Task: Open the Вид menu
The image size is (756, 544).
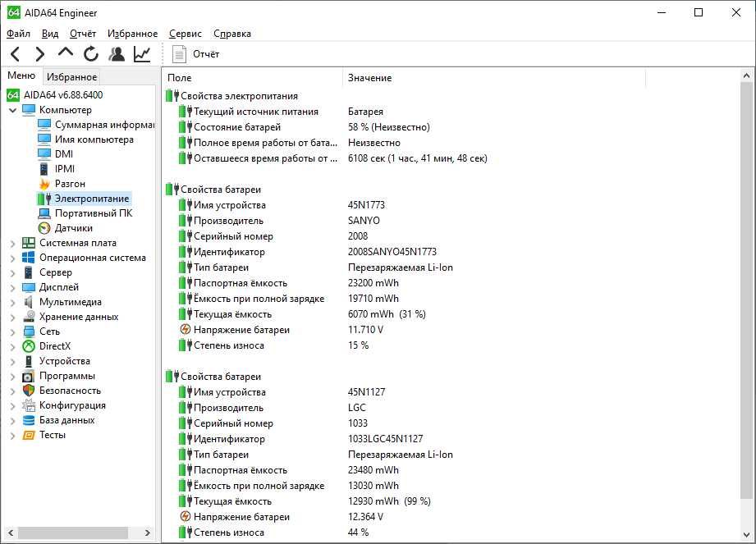Action: coord(49,34)
